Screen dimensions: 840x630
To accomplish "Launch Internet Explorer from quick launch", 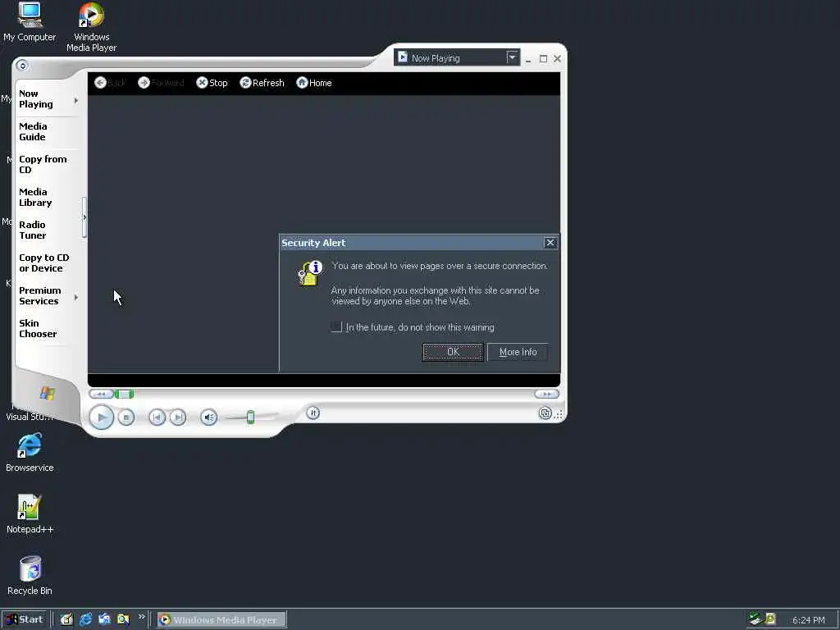I will [x=85, y=619].
